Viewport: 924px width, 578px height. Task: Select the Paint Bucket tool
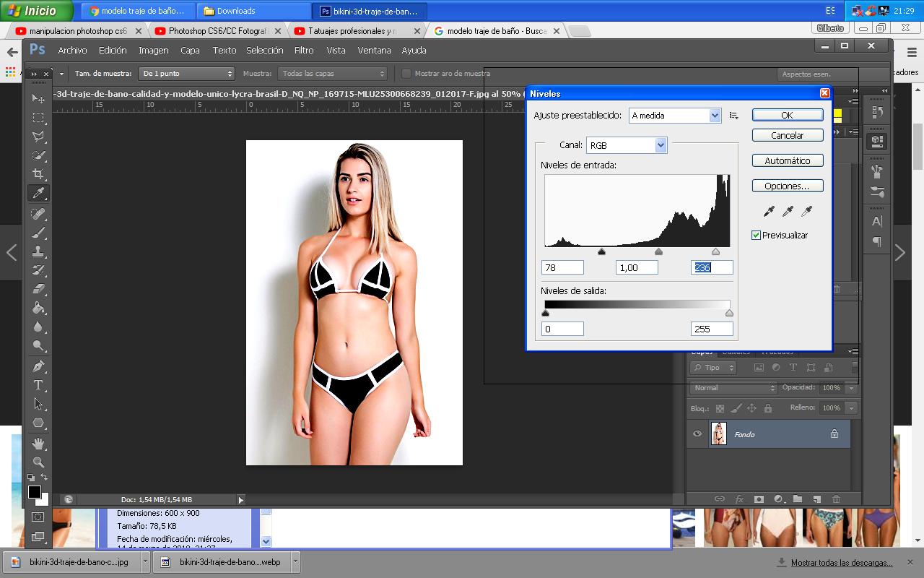[x=38, y=308]
